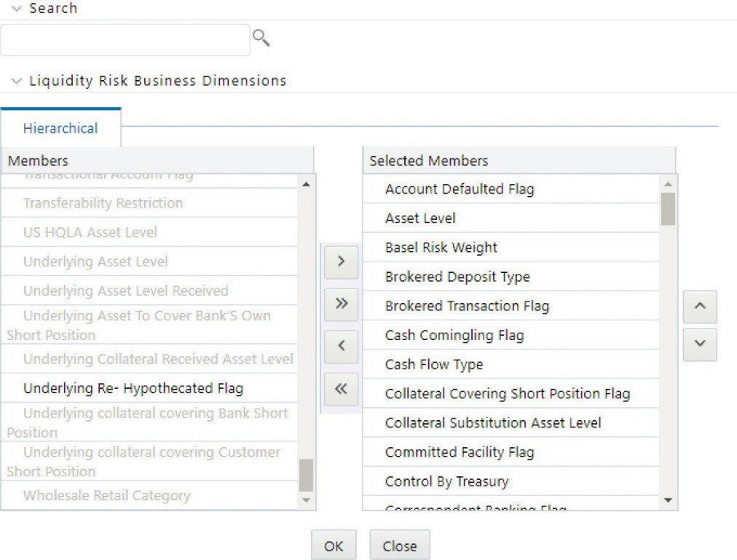Viewport: 737px width, 560px height.
Task: Select Brokered Deposit Type row
Action: (511, 277)
